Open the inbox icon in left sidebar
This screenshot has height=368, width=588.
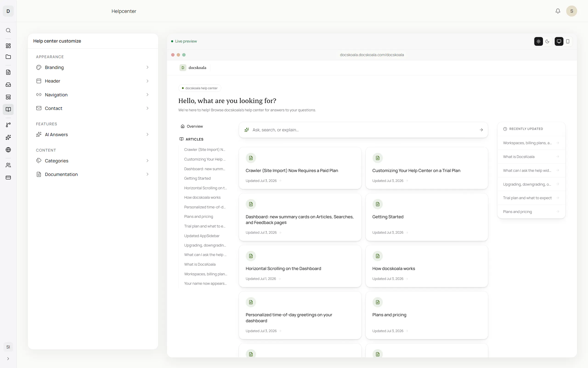[8, 85]
